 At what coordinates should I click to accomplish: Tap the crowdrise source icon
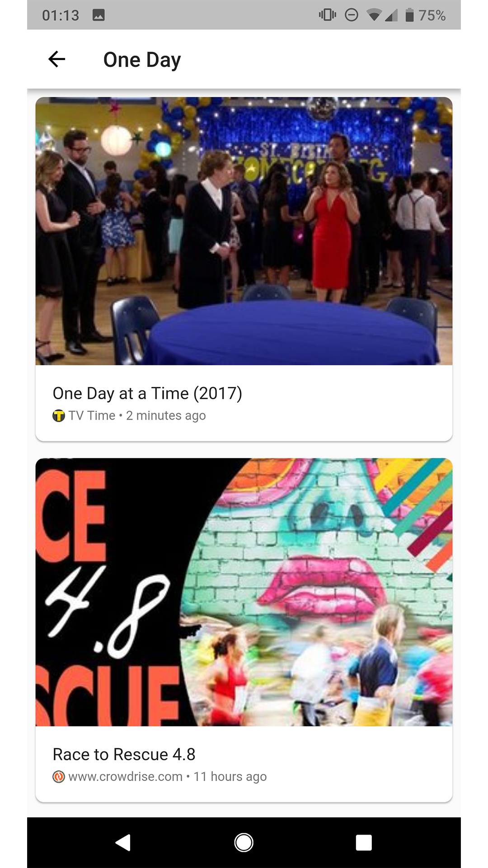click(59, 777)
